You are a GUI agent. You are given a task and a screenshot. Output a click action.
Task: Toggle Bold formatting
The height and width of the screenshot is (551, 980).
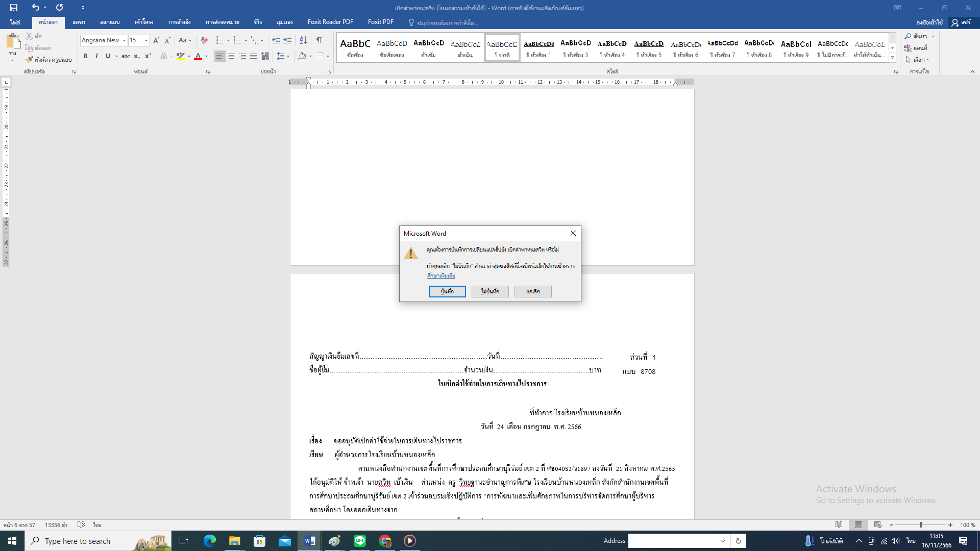(85, 56)
